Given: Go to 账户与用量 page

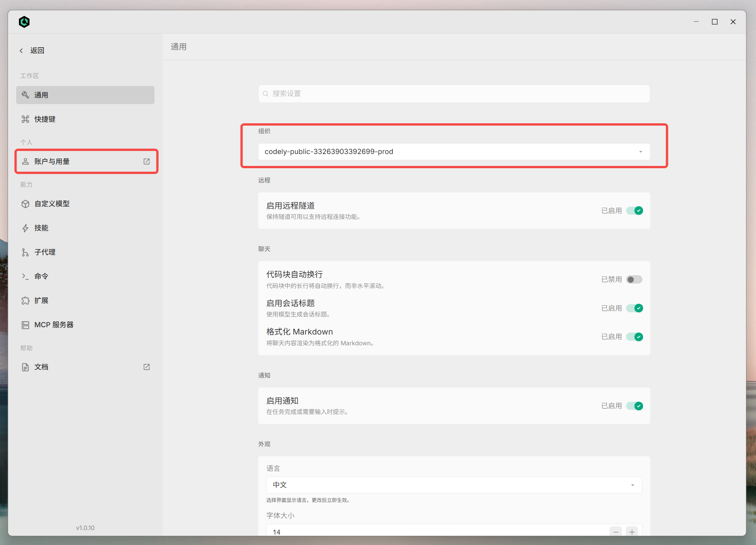Looking at the screenshot, I should (85, 161).
